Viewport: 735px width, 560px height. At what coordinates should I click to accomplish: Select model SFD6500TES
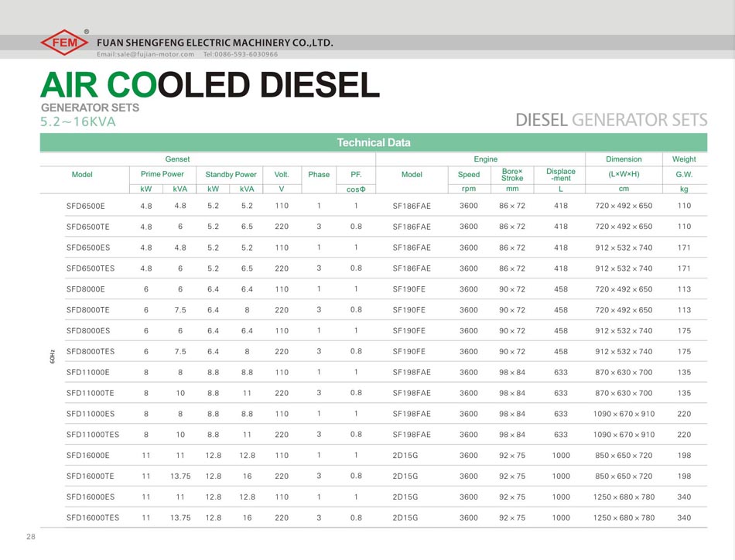point(91,268)
